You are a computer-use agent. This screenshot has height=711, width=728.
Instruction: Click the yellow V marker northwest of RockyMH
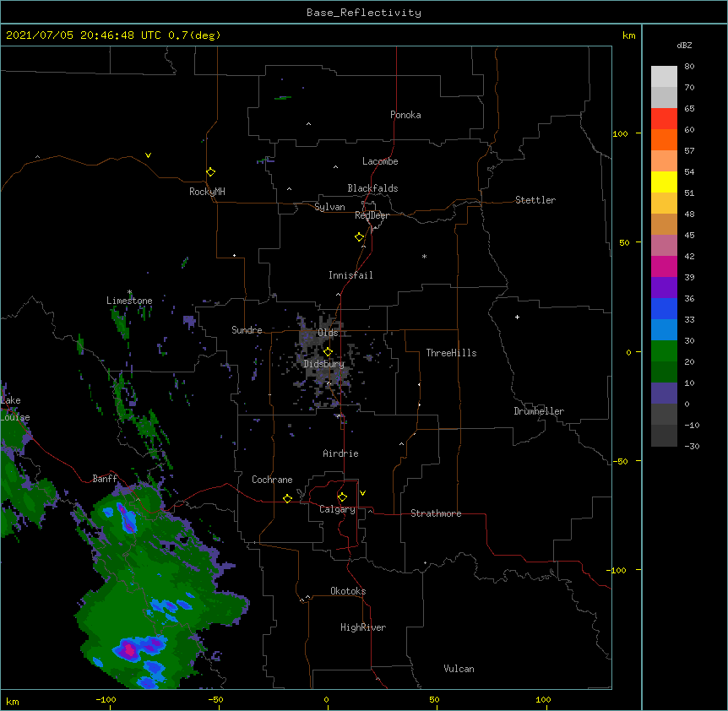click(148, 155)
